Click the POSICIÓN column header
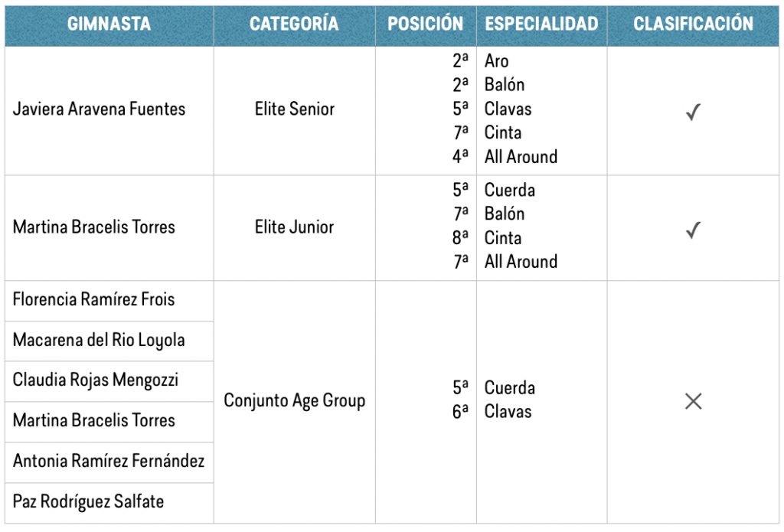 (x=426, y=24)
